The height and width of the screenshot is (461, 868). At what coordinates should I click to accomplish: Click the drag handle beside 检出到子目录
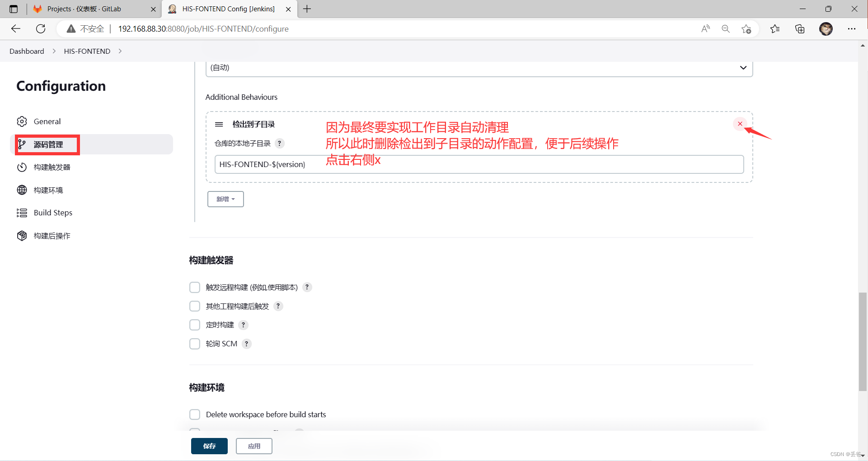click(x=219, y=124)
